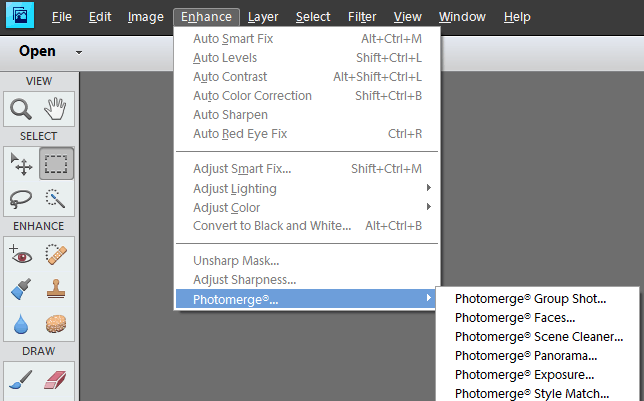Select the Spot Healing Brush tool

coord(56,253)
